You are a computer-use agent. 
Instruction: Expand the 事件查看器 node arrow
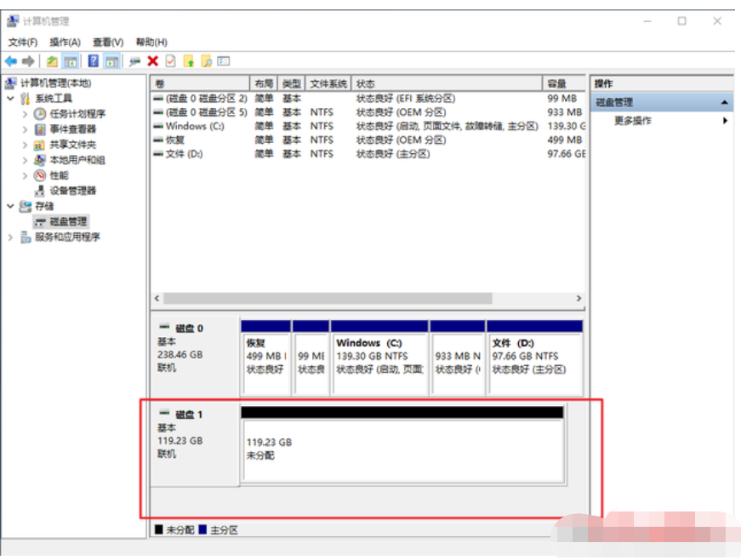26,129
